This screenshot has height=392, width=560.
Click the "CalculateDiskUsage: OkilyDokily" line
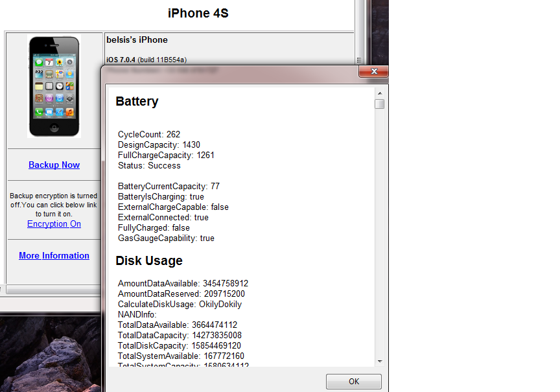point(180,304)
